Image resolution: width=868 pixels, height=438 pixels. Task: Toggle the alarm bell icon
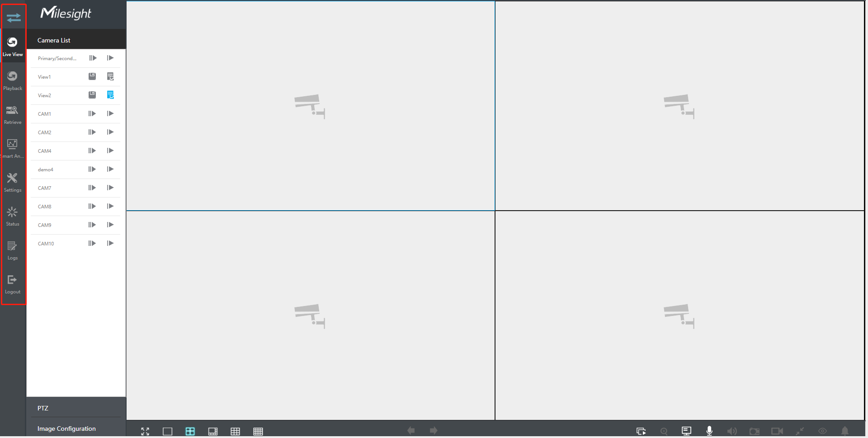coord(844,431)
